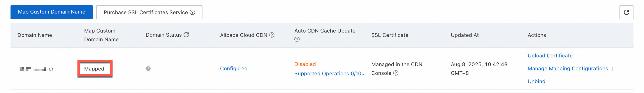Click the Updated At column header
Screen dimensions: 644x93
point(465,35)
